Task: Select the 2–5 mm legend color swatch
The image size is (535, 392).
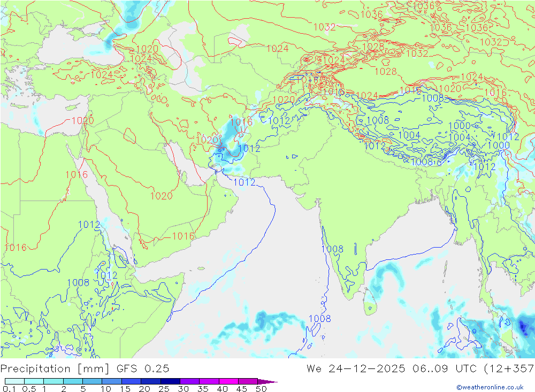Action: click(x=73, y=381)
